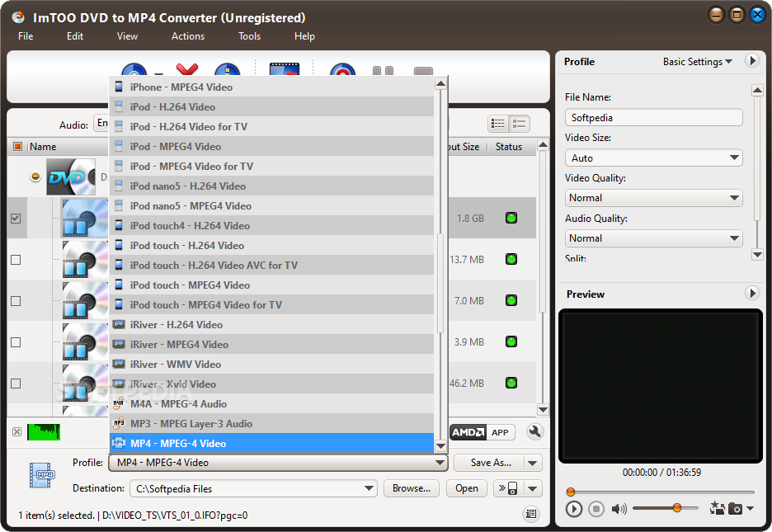Screen dimensions: 772x532
Task: Click the red X remove toolbar icon
Action: (187, 69)
